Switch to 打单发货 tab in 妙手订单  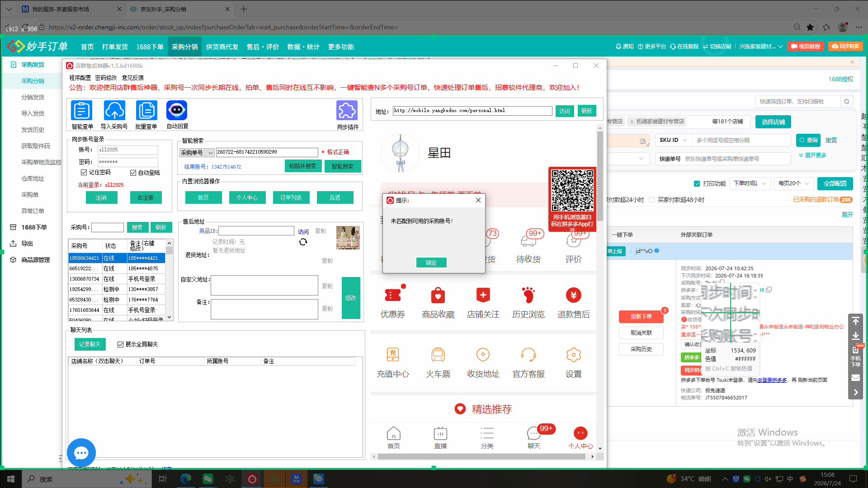click(115, 47)
